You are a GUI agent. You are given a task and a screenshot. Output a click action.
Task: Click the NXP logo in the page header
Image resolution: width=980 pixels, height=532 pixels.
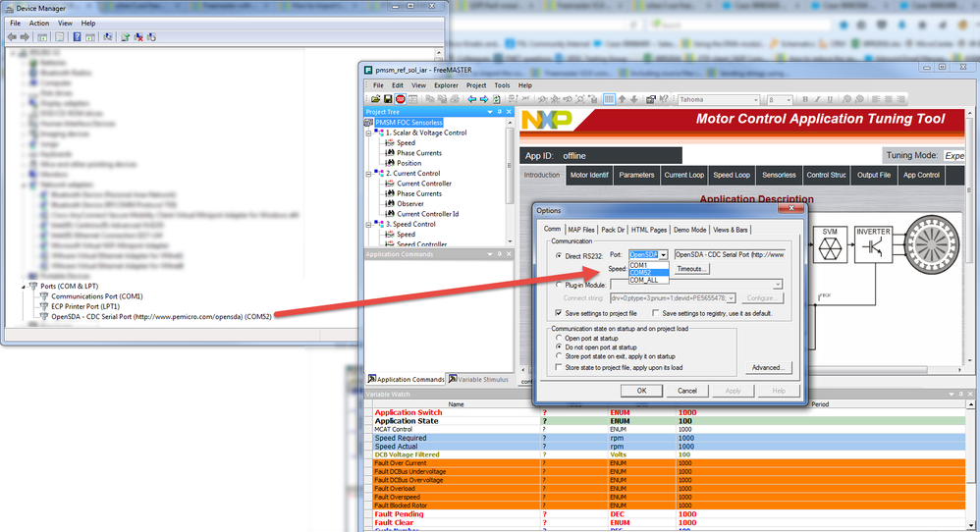[546, 120]
